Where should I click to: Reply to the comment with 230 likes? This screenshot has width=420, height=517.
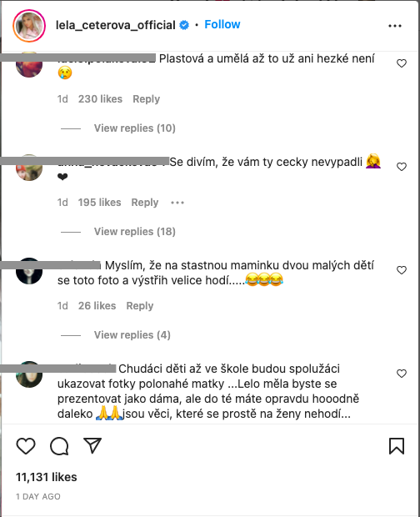pos(147,99)
